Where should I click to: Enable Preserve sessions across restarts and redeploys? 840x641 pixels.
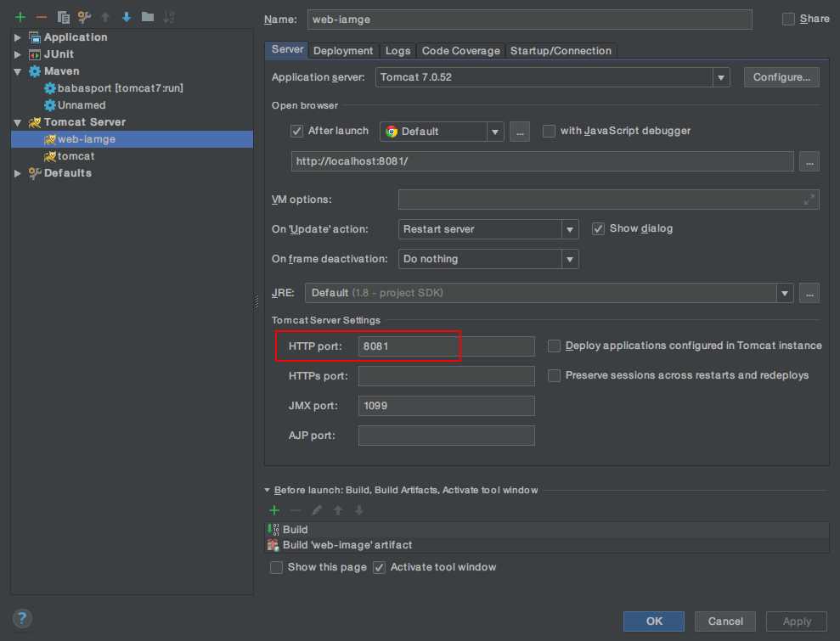point(554,375)
